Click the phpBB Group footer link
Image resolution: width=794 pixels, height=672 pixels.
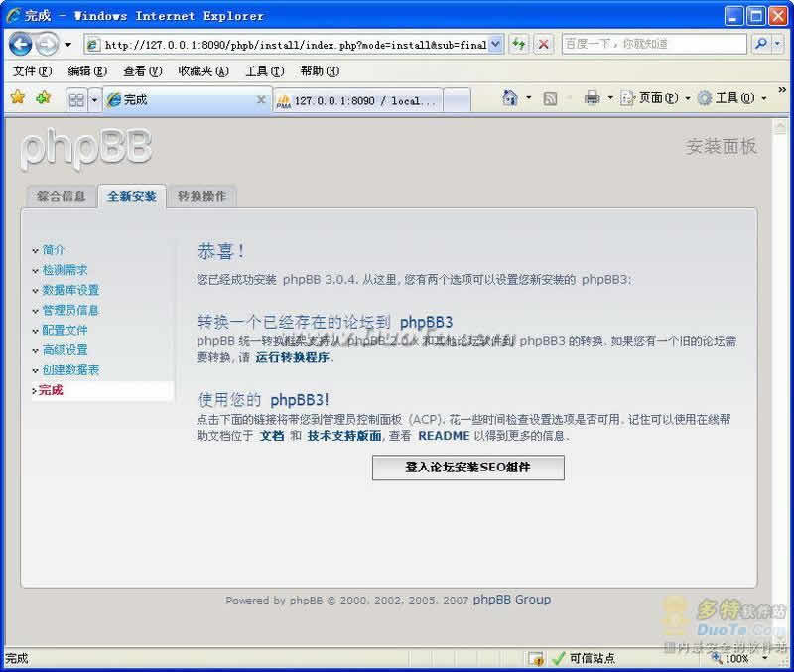click(x=511, y=600)
